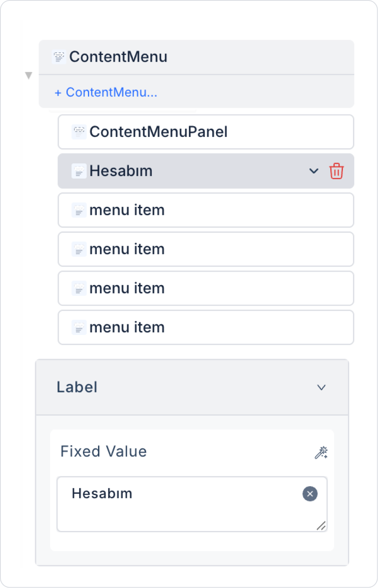Select the third 'menu item' row
The width and height of the screenshot is (378, 588).
point(205,288)
